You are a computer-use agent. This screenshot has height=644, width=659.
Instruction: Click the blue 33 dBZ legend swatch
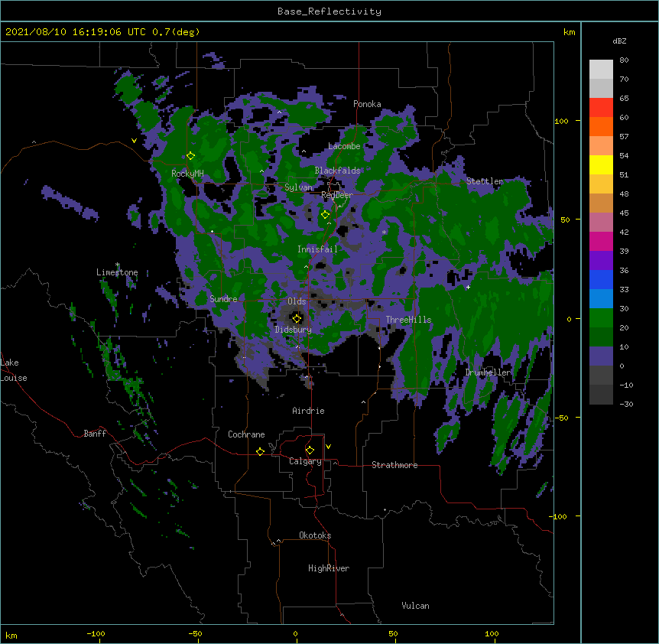(601, 279)
